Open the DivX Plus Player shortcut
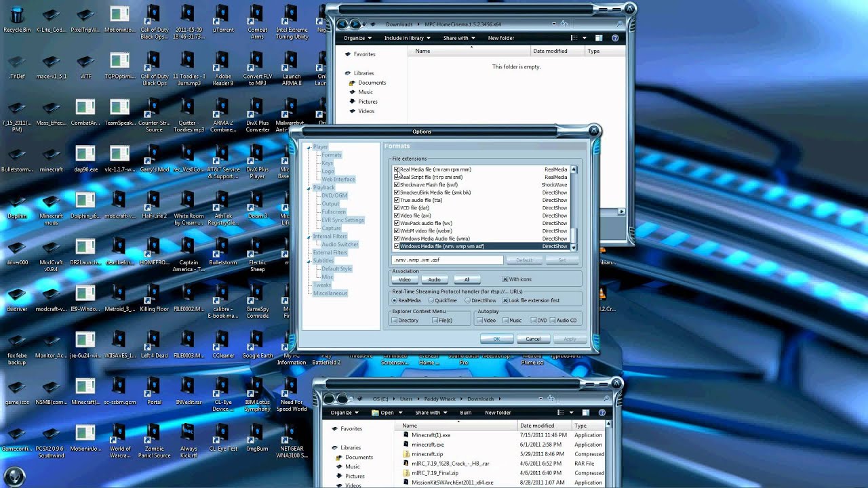This screenshot has width=868, height=488. (x=257, y=161)
